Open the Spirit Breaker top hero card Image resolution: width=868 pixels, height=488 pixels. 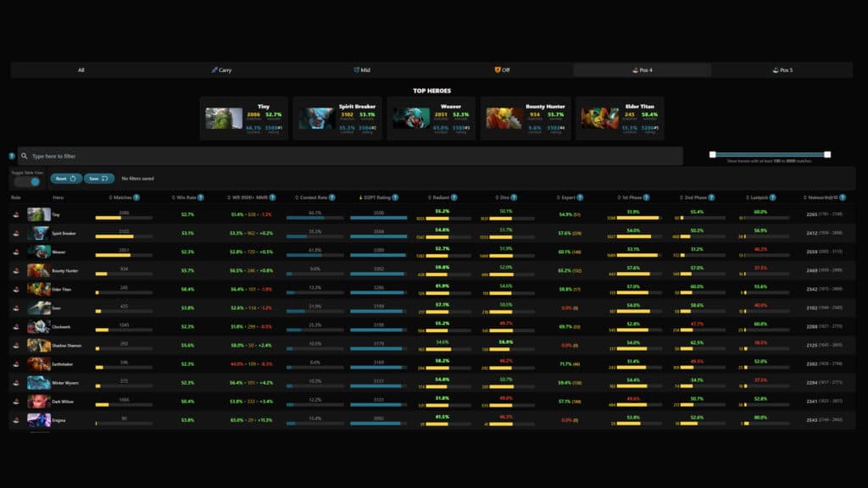pyautogui.click(x=337, y=118)
